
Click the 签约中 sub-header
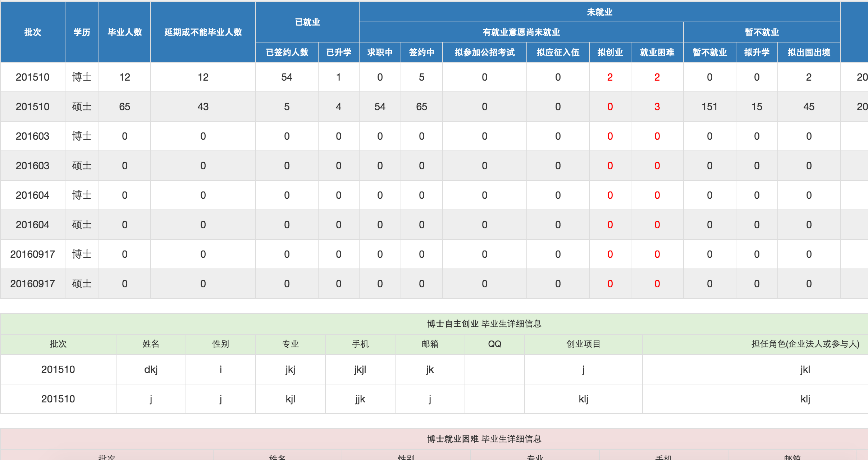click(422, 52)
